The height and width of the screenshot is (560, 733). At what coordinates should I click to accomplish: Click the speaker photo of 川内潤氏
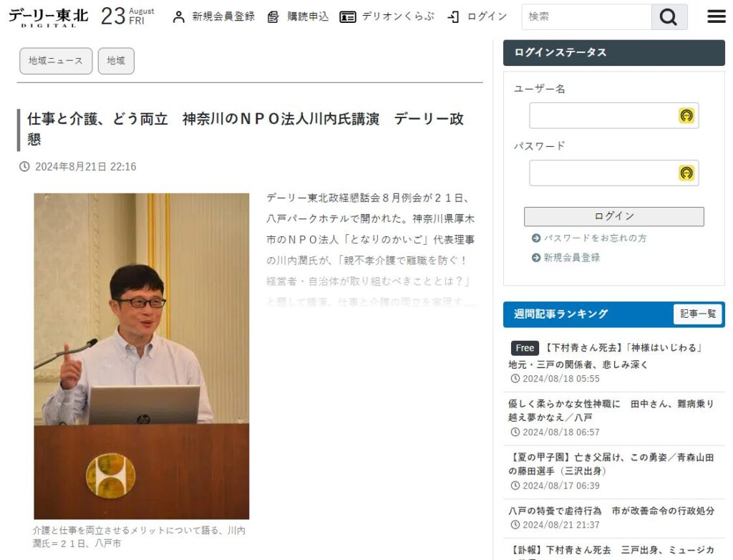click(x=142, y=356)
